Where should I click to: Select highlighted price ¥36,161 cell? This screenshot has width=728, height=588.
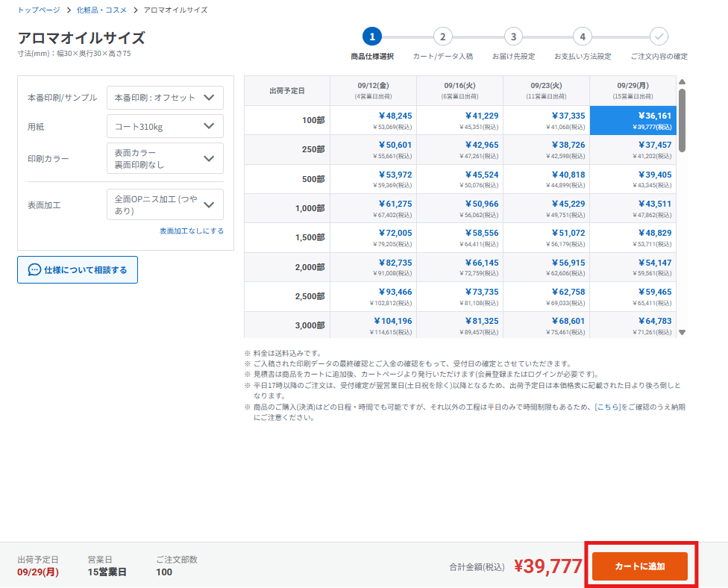(x=633, y=120)
